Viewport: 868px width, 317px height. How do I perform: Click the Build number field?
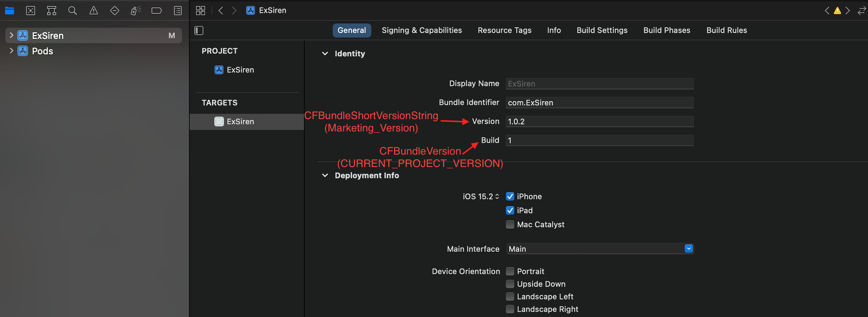[600, 140]
